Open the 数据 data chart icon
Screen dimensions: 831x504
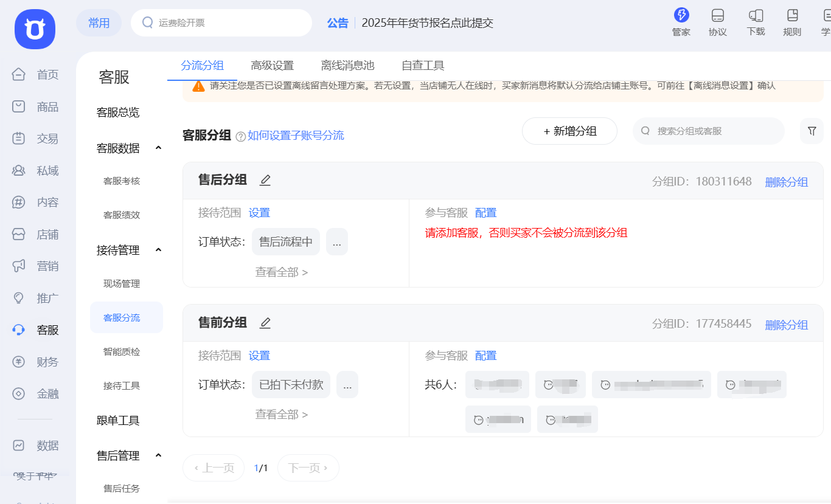coord(19,446)
